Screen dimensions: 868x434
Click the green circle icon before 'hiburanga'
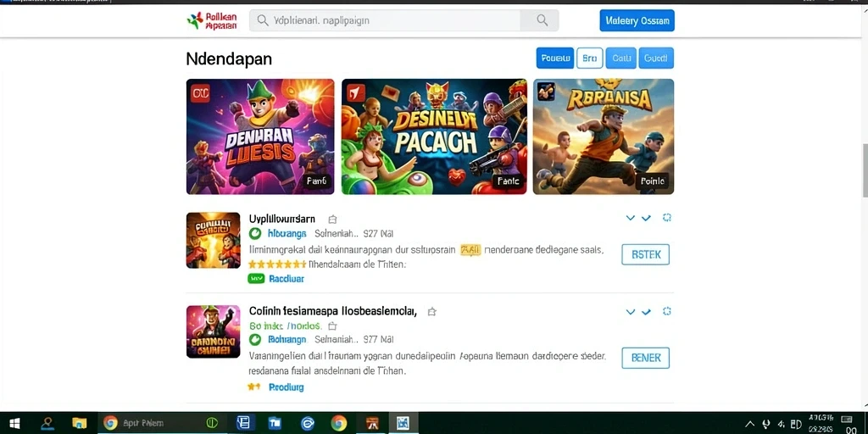point(254,234)
